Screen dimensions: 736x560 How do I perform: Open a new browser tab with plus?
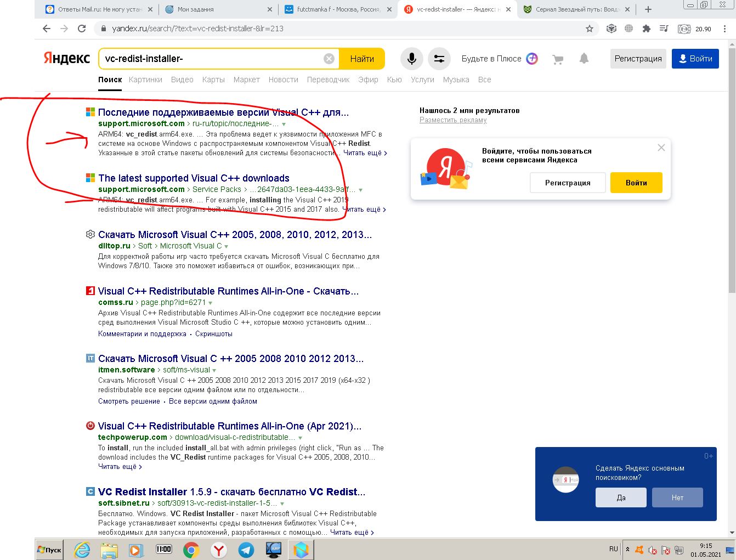point(648,9)
